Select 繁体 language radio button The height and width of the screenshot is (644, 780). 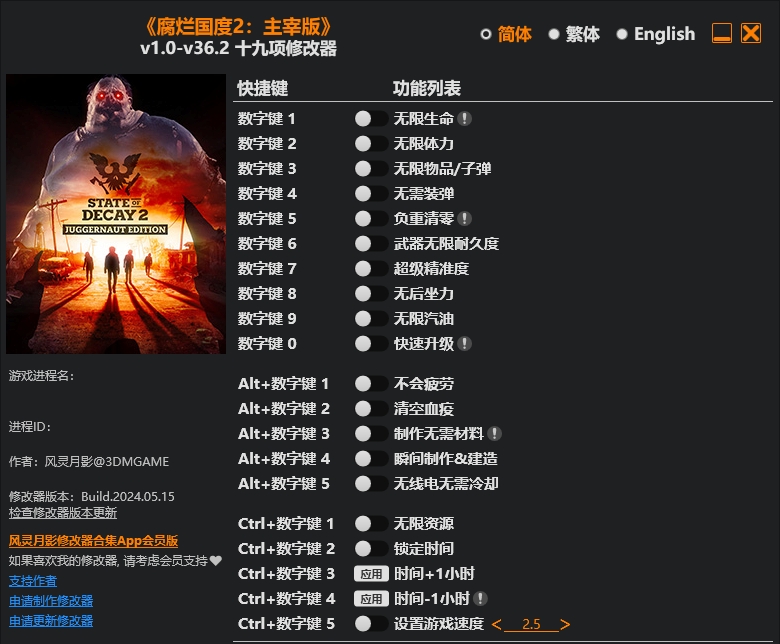pos(554,34)
